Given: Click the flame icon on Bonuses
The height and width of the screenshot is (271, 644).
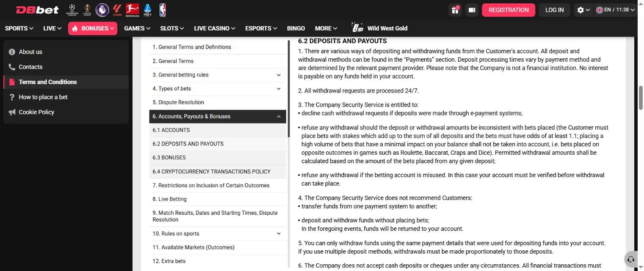Looking at the screenshot, I should point(75,28).
